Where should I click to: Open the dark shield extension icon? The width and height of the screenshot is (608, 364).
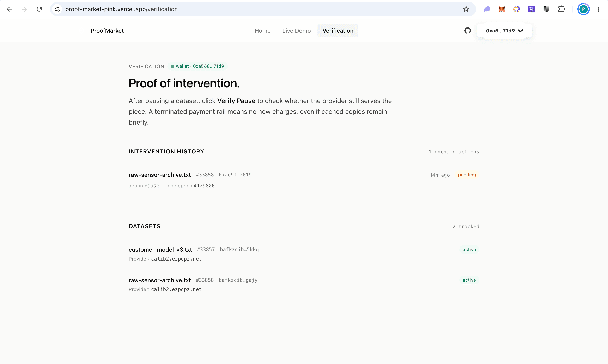pos(546,9)
